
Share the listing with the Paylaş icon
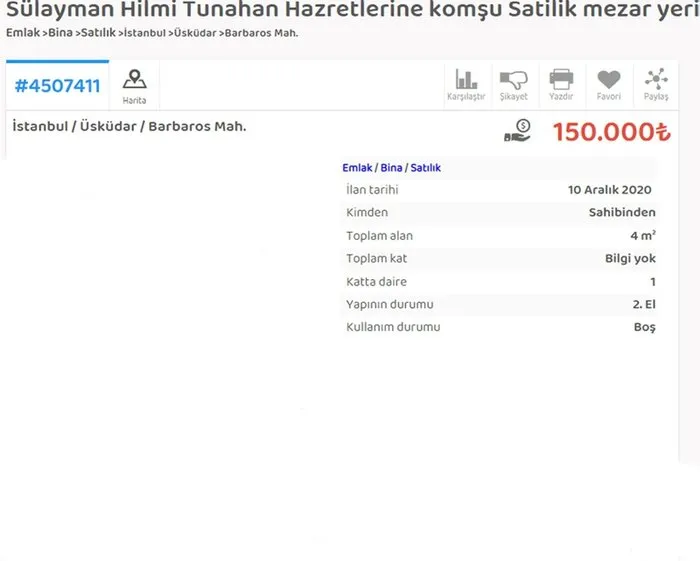point(656,84)
